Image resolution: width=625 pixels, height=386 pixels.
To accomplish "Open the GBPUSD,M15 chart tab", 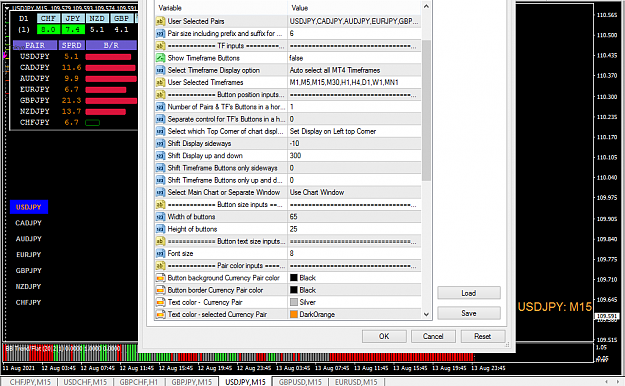I will pyautogui.click(x=300, y=382).
